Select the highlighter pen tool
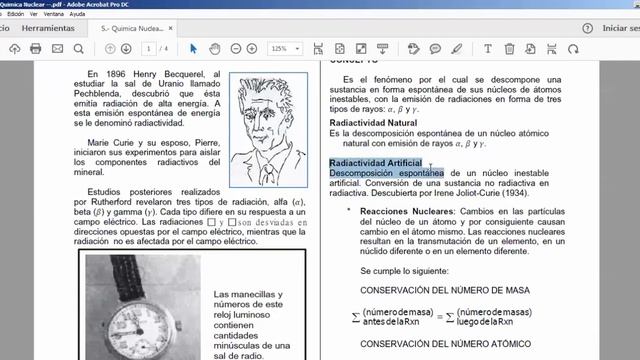The height and width of the screenshot is (360, 640). click(x=457, y=49)
